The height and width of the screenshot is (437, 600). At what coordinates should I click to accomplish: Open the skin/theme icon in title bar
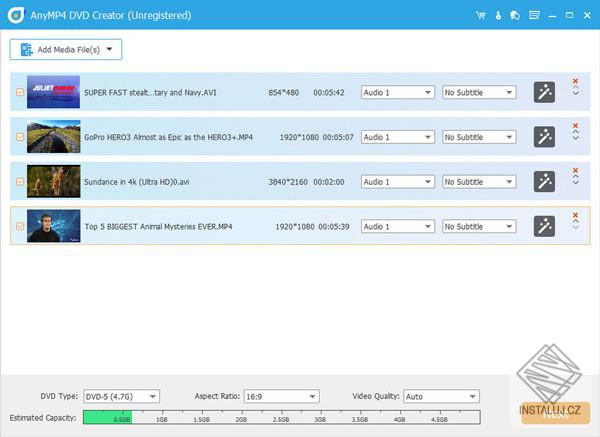point(515,15)
